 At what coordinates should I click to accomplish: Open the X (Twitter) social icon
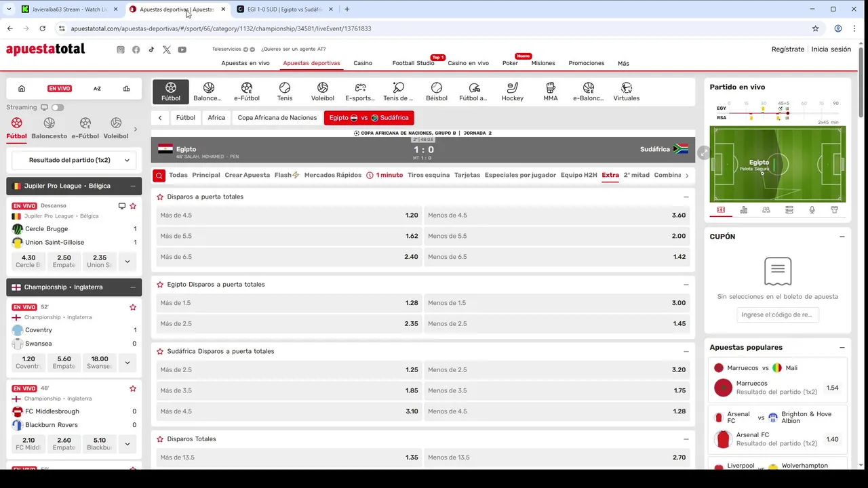pos(167,49)
